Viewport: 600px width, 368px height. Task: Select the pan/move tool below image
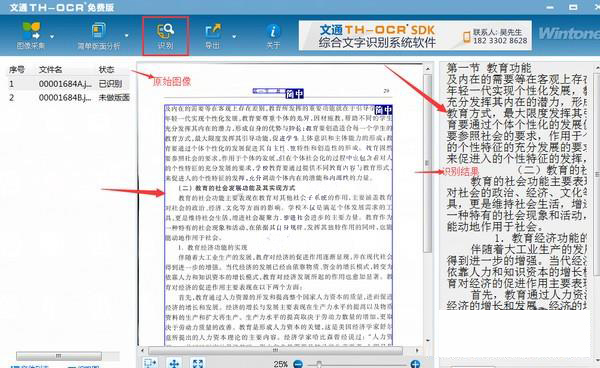tap(174, 363)
